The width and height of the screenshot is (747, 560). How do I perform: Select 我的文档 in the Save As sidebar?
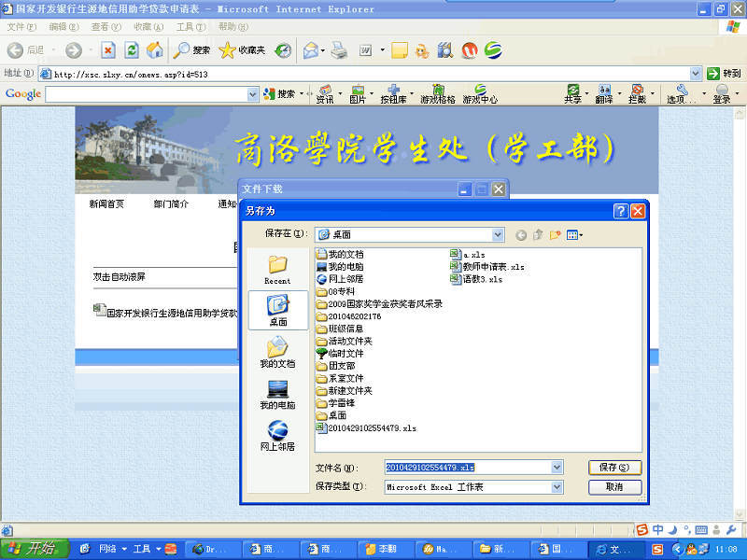click(277, 352)
